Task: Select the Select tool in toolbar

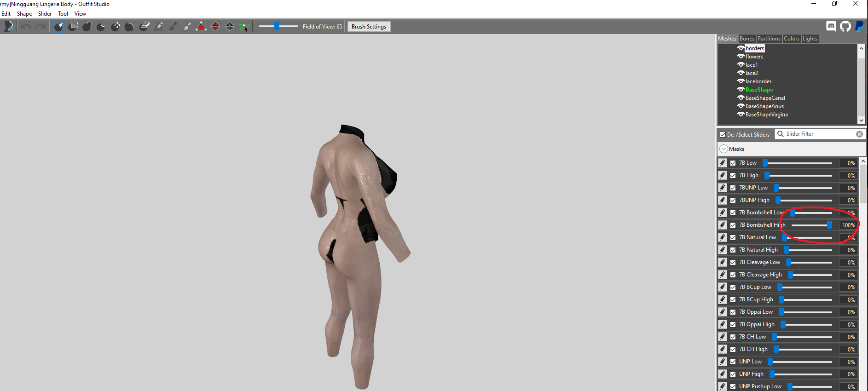Action: pyautogui.click(x=58, y=27)
